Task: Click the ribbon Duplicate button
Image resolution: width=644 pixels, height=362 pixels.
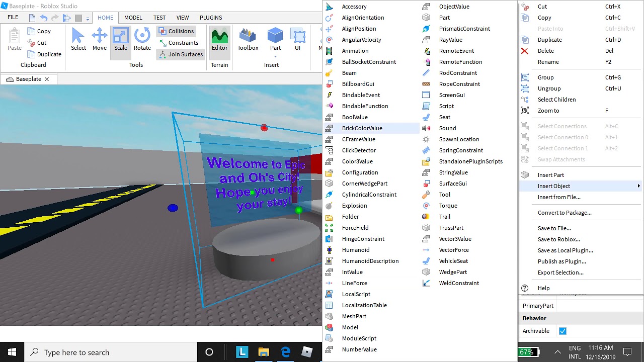Action: tap(44, 54)
